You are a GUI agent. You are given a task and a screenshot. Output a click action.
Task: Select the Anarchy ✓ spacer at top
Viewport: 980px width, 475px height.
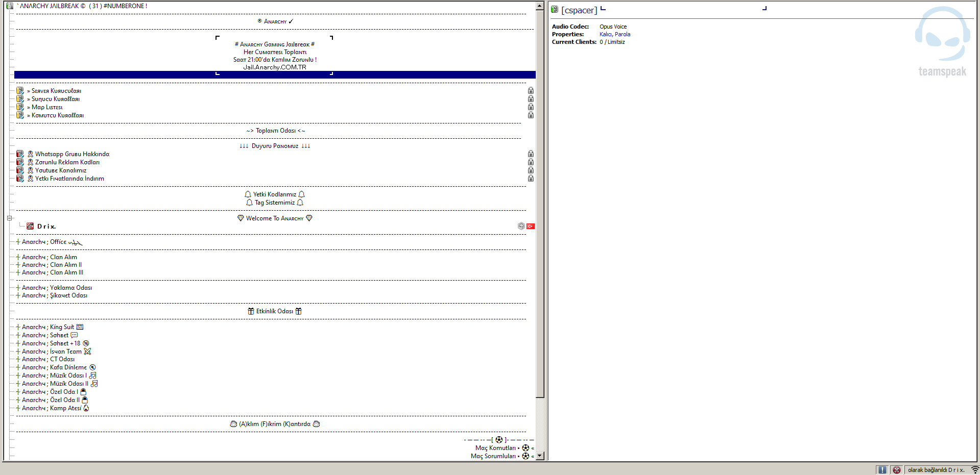[275, 21]
